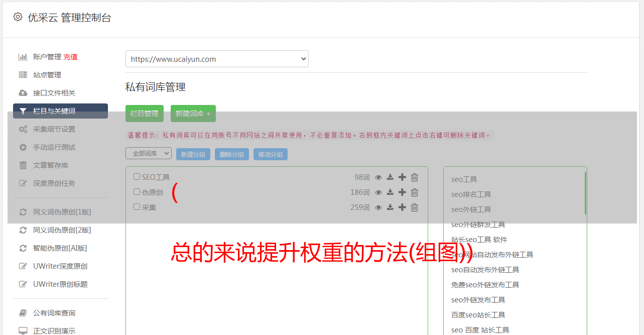Open 公有词库查询

(54, 313)
